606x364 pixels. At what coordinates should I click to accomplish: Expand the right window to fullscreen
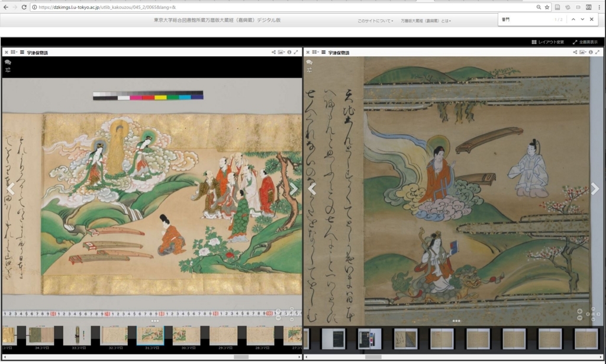(x=598, y=52)
